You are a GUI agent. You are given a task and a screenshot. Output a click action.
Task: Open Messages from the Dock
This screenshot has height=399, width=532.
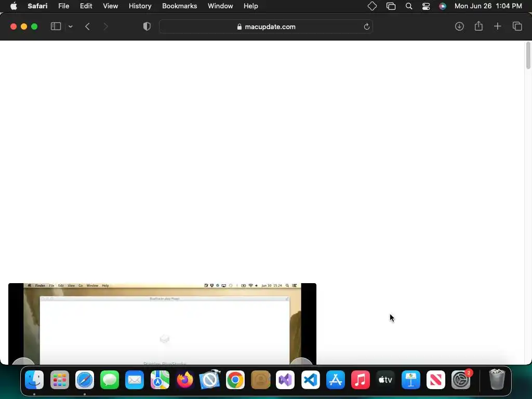point(110,380)
